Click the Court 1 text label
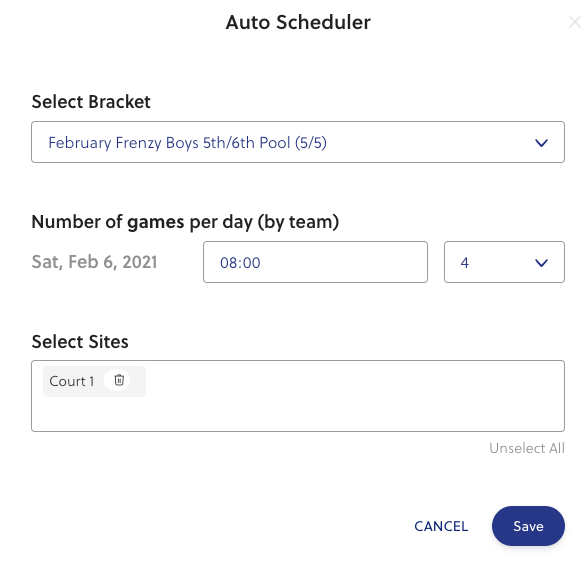The width and height of the screenshot is (584, 570). [x=72, y=381]
